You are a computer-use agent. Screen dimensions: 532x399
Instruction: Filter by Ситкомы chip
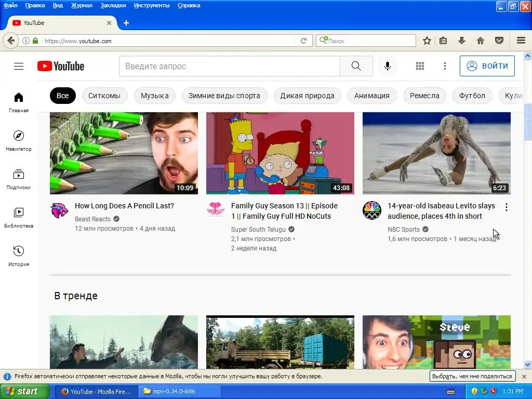tap(104, 96)
